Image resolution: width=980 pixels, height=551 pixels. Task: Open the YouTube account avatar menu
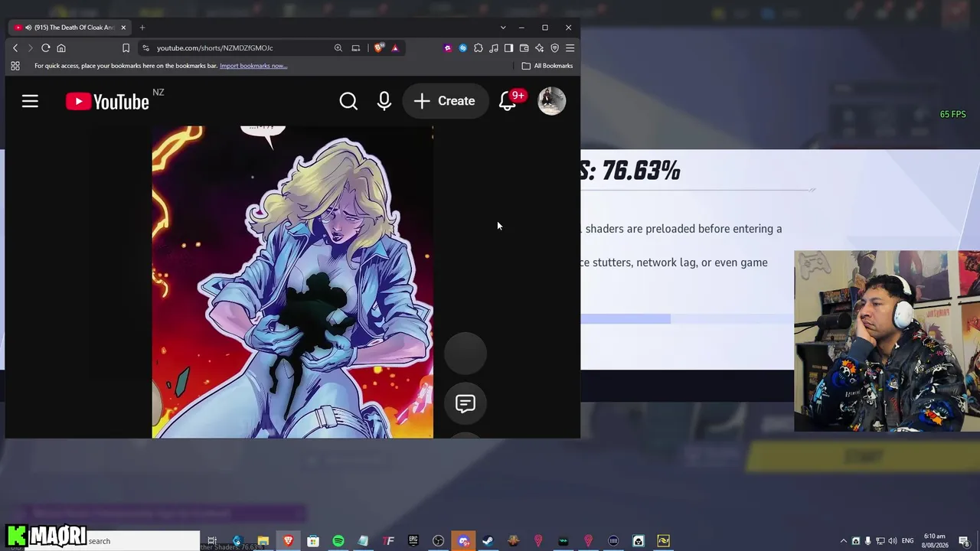click(552, 101)
